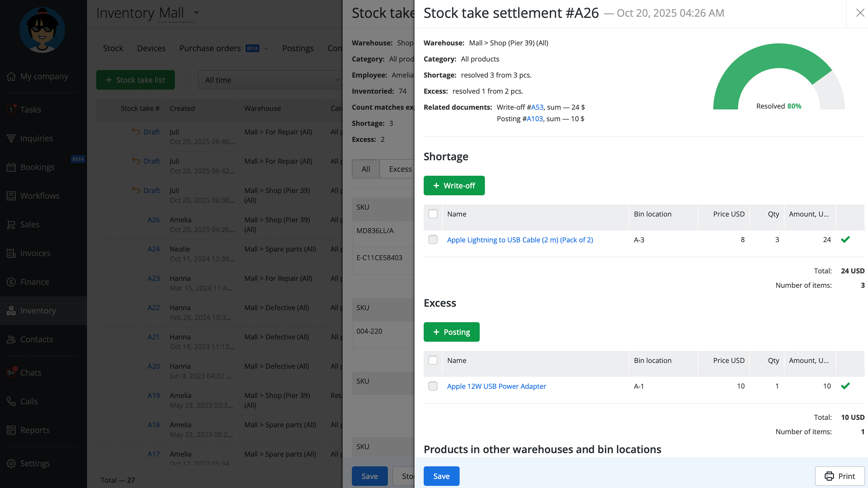Switch to the Postings tab

(298, 48)
